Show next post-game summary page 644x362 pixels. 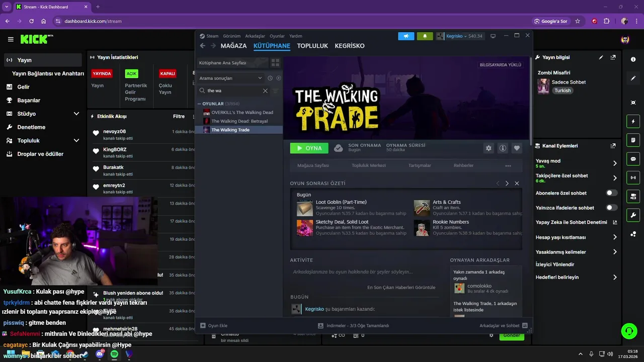point(507,184)
